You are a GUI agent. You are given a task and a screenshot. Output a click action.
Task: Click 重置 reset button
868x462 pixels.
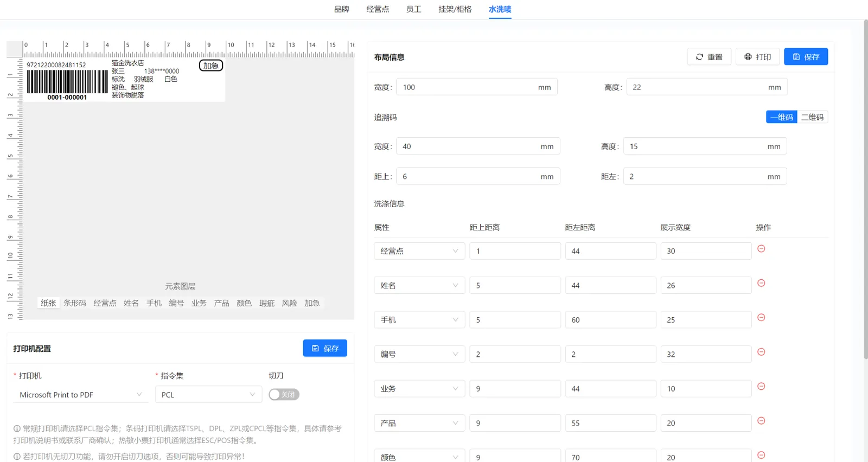(x=709, y=57)
